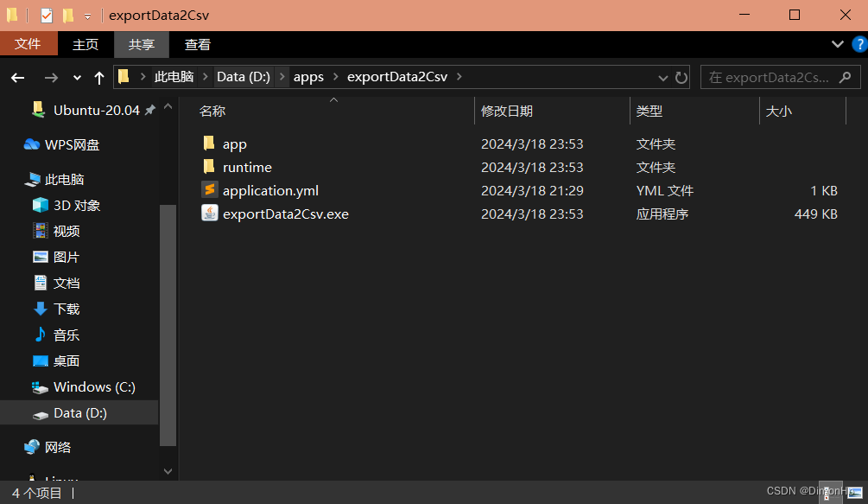Open 下载 folder in sidebar
This screenshot has height=504, width=868.
pos(67,309)
